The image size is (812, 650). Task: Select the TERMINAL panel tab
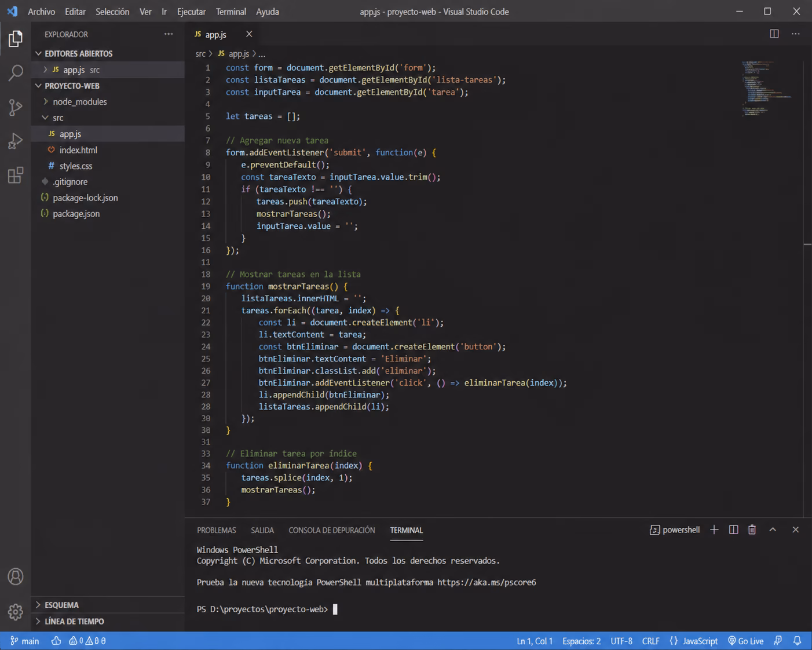click(407, 530)
